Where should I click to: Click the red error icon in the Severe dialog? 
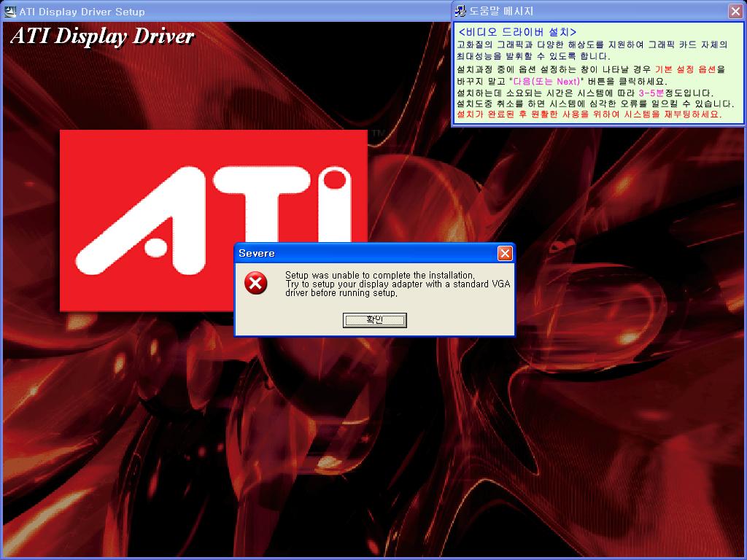[x=256, y=284]
